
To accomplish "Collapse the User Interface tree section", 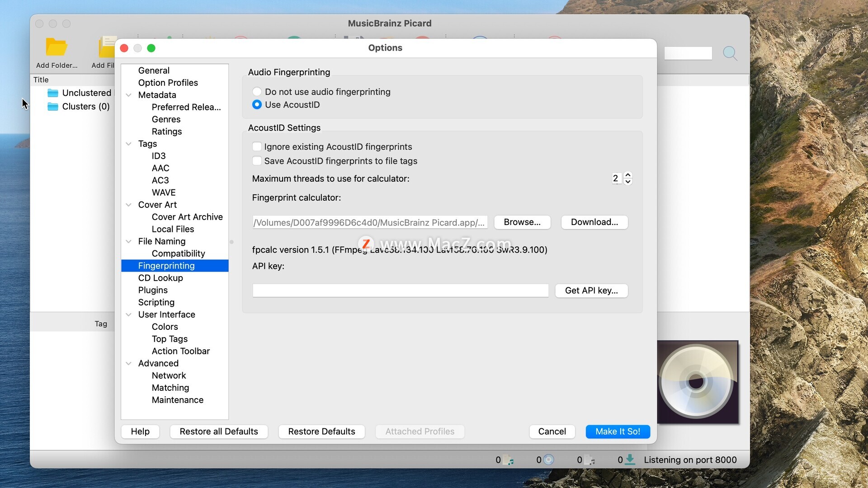I will (x=129, y=314).
